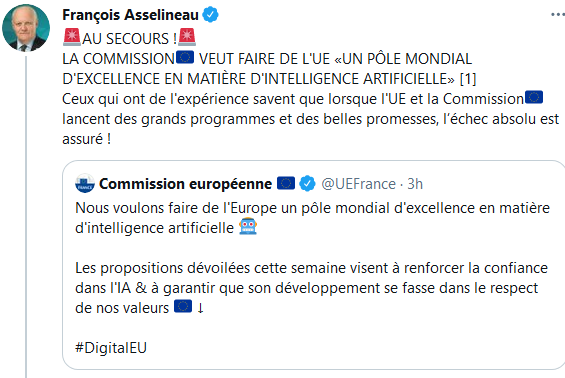Click the Commission européenne account name
565x378 pixels.
pos(185,184)
